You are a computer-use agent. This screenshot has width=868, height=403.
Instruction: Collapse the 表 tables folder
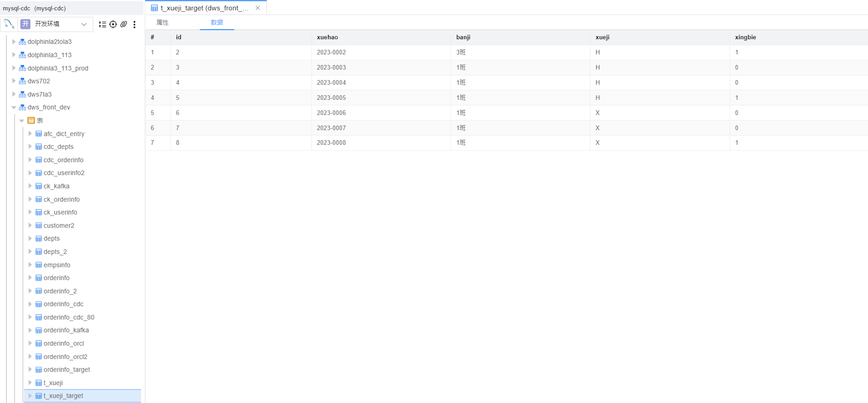(x=21, y=120)
